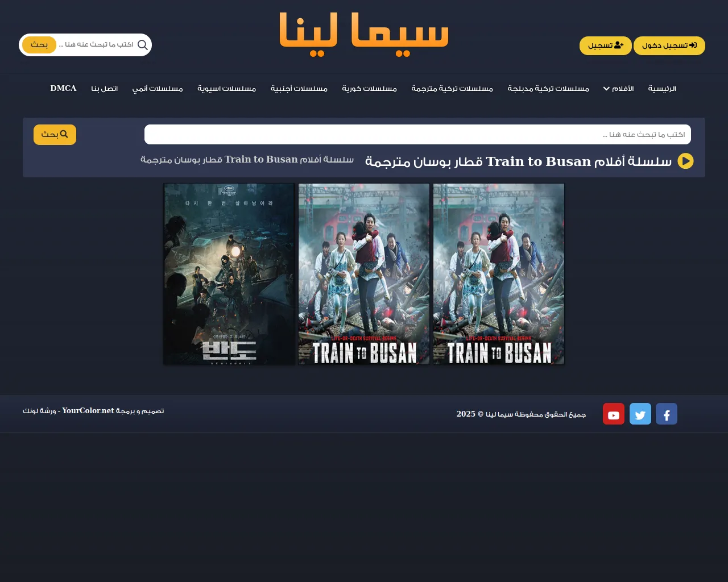Image resolution: width=728 pixels, height=582 pixels.
Task: Open اتصل بنا contact page
Action: click(x=105, y=89)
